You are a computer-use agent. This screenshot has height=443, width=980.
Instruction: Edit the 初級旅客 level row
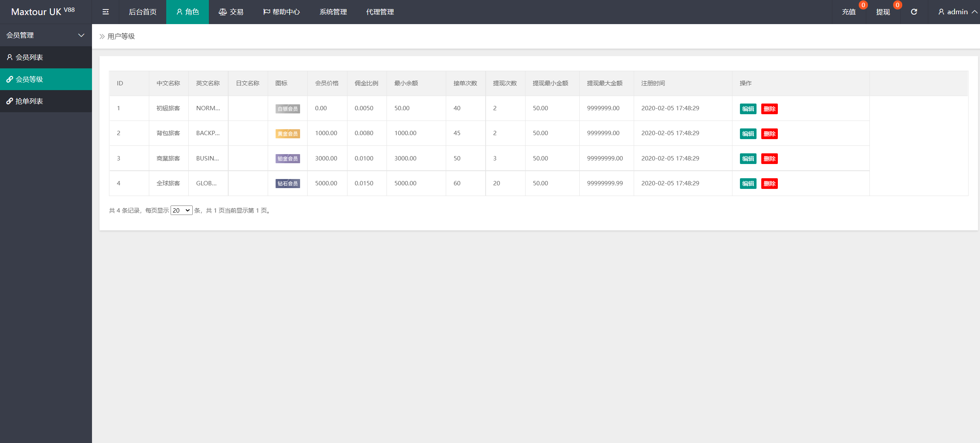(747, 109)
